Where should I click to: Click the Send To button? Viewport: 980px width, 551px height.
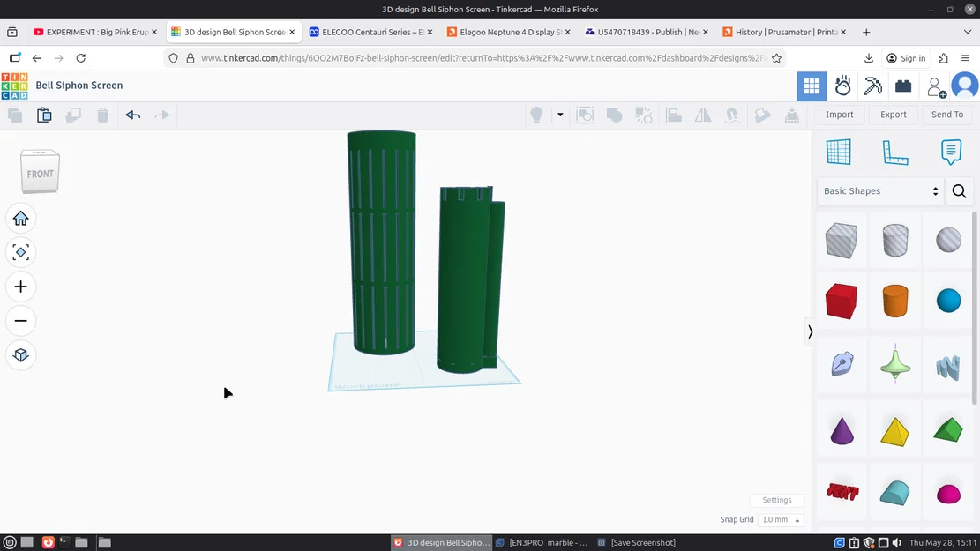coord(946,115)
